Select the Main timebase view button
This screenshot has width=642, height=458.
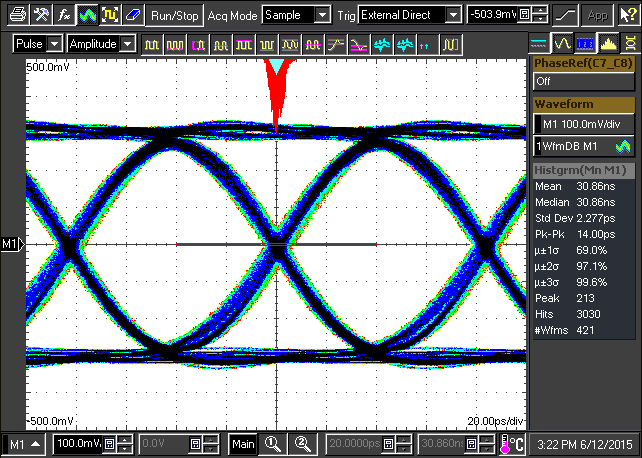click(x=243, y=444)
